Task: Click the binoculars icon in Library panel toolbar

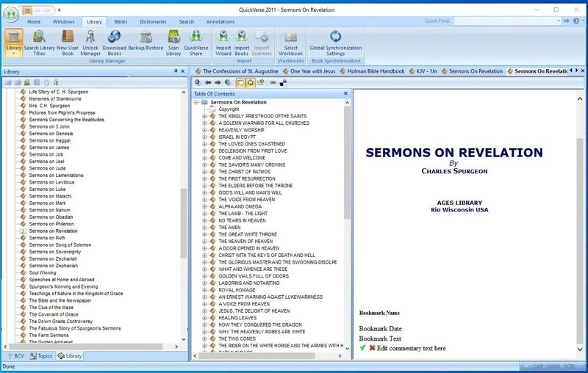Action: (x=27, y=82)
